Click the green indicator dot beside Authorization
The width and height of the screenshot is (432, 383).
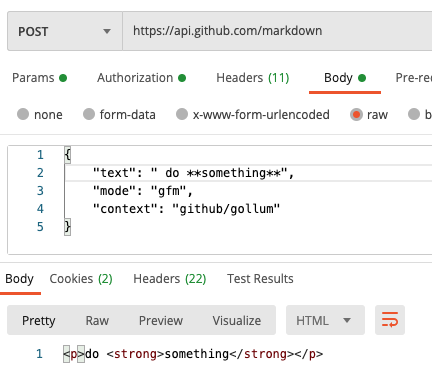(x=182, y=78)
